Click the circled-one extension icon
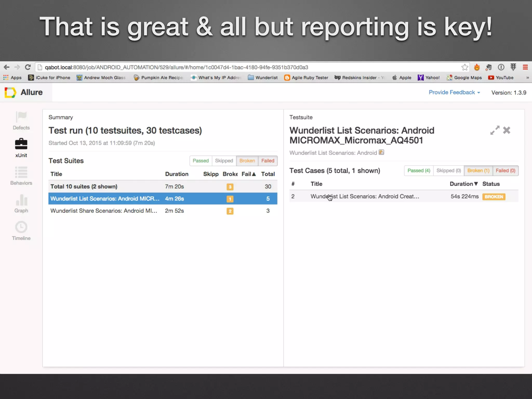The width and height of the screenshot is (532, 399). [x=501, y=67]
